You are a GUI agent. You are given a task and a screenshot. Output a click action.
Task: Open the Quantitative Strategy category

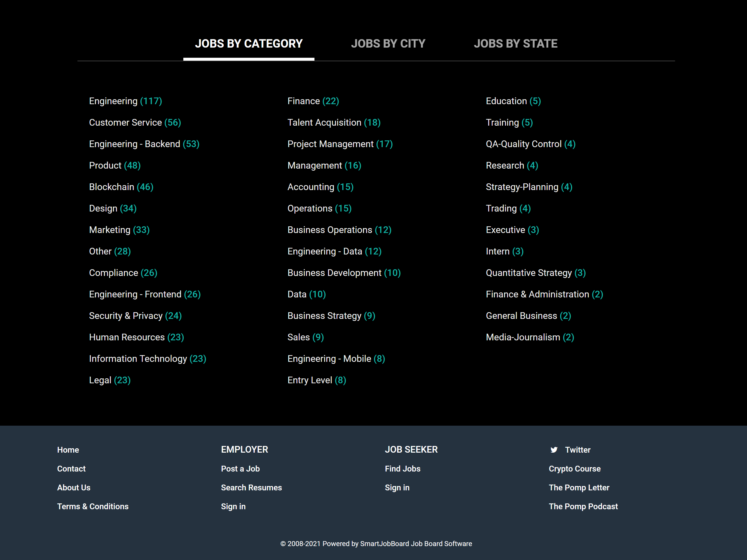point(529,272)
